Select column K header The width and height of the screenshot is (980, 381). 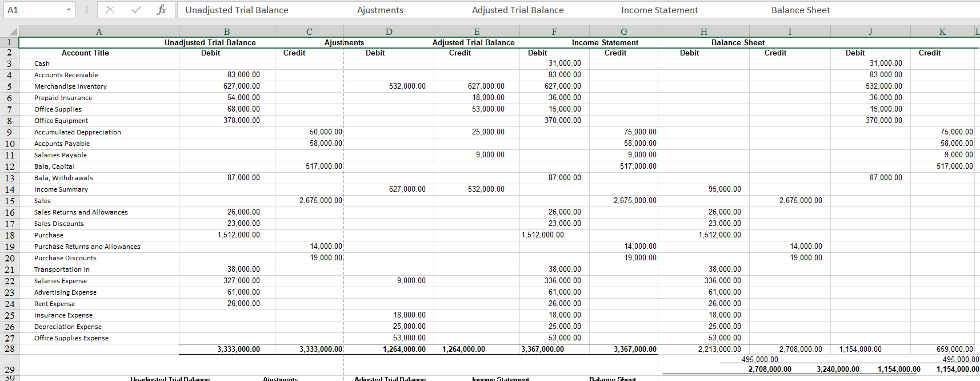[x=942, y=31]
